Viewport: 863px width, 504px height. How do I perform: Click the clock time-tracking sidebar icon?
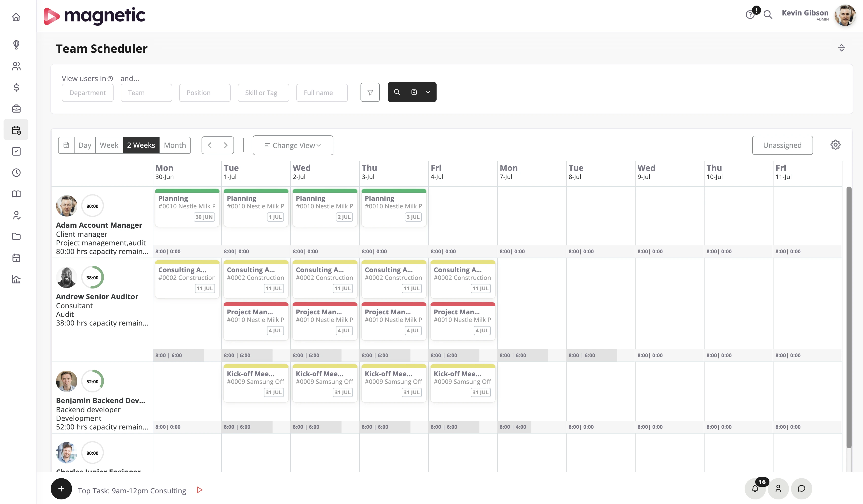click(16, 173)
